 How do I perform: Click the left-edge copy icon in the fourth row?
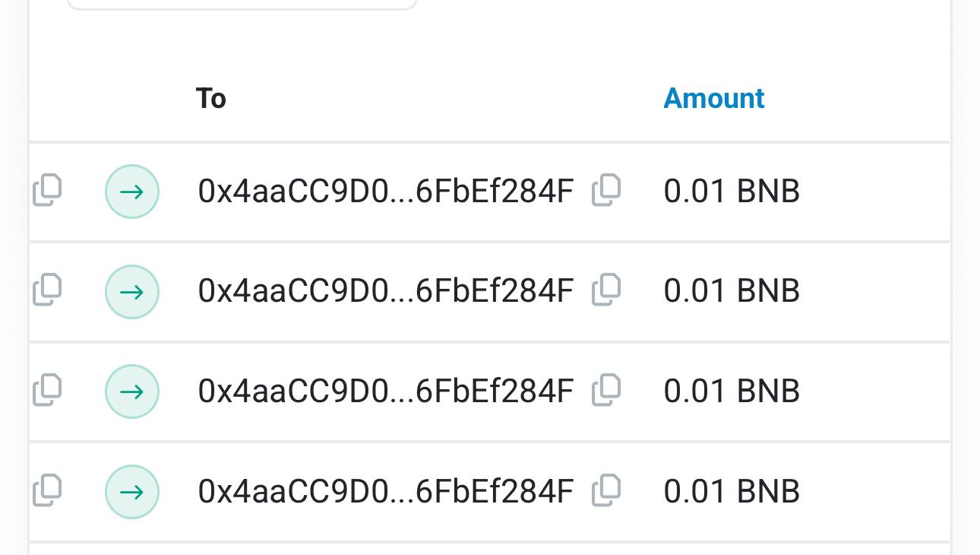pyautogui.click(x=47, y=490)
